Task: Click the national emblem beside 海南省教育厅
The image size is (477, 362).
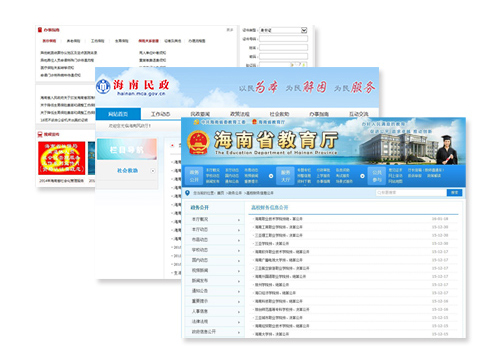Action: tap(198, 142)
